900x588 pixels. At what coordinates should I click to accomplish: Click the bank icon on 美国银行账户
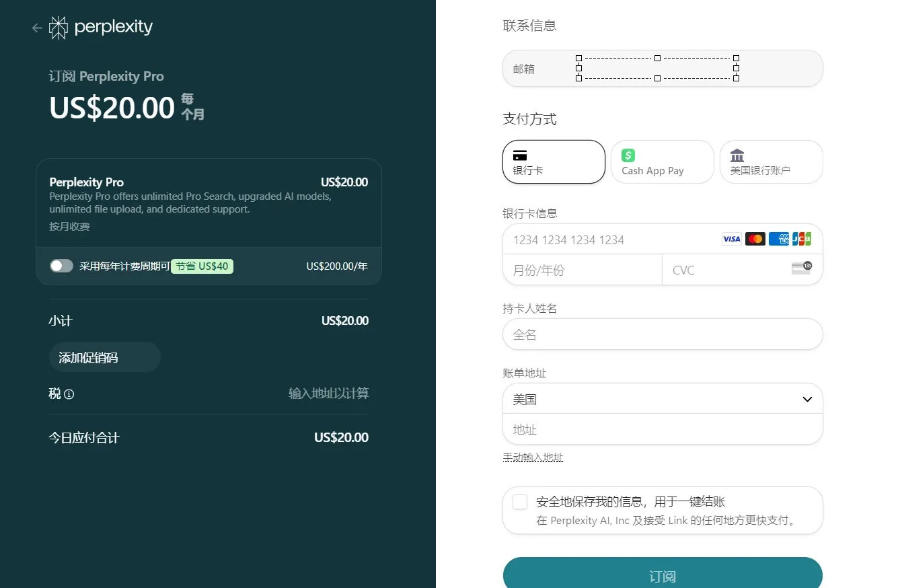click(x=737, y=155)
